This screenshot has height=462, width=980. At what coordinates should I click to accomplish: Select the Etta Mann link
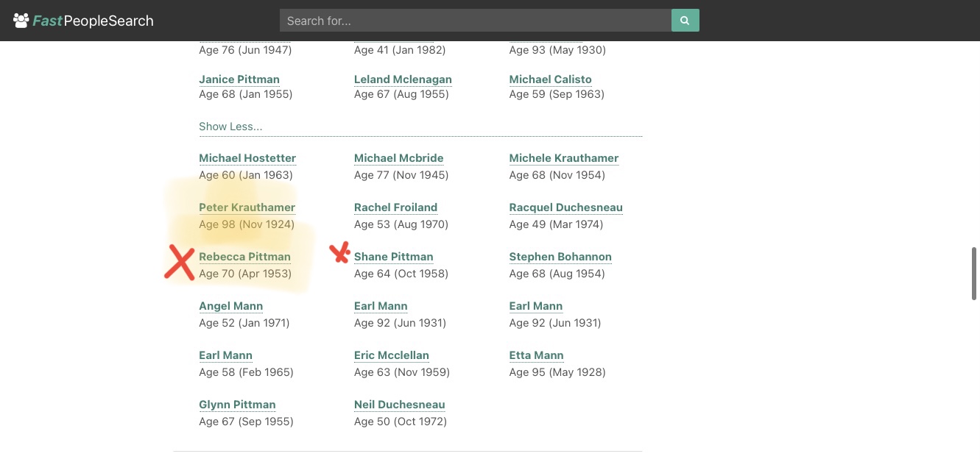pos(536,355)
